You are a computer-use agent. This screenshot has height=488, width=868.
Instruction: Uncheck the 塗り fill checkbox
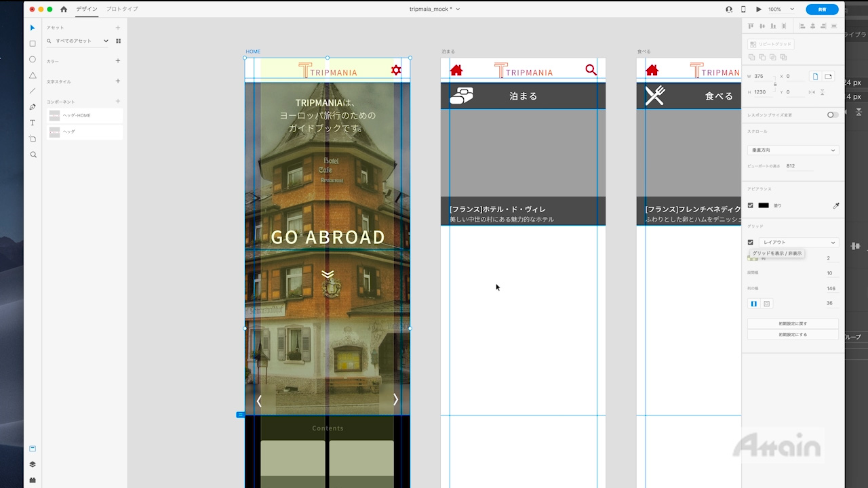(750, 205)
